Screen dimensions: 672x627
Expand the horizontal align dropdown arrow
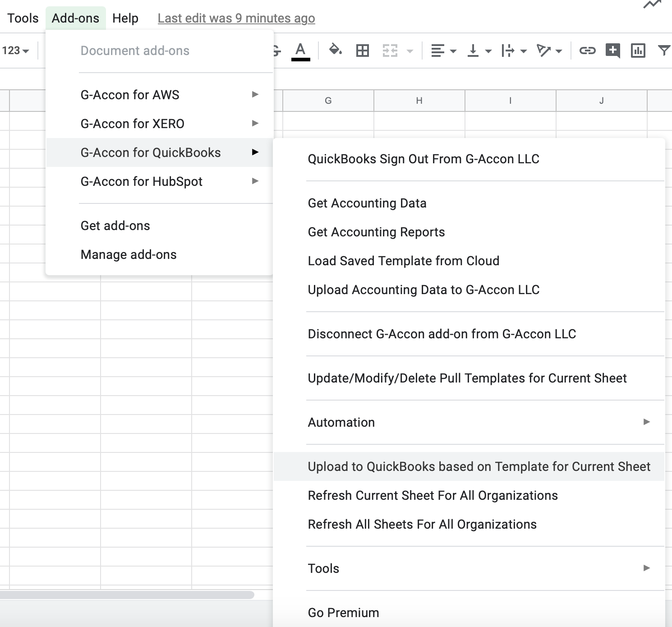click(x=453, y=51)
